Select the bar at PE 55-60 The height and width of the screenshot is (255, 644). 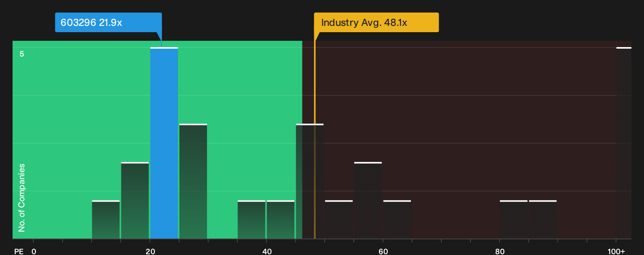(x=368, y=200)
